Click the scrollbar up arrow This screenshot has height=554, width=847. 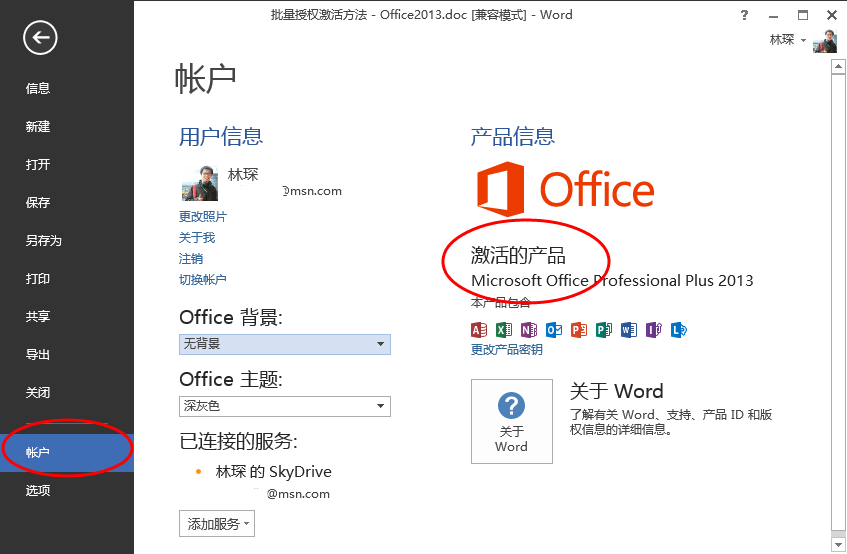click(x=838, y=66)
